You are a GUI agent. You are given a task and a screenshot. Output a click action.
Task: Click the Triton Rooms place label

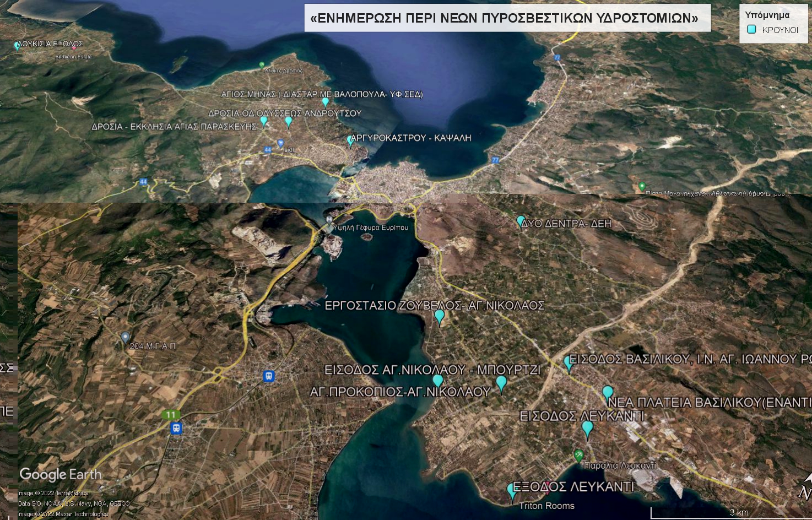(546, 506)
